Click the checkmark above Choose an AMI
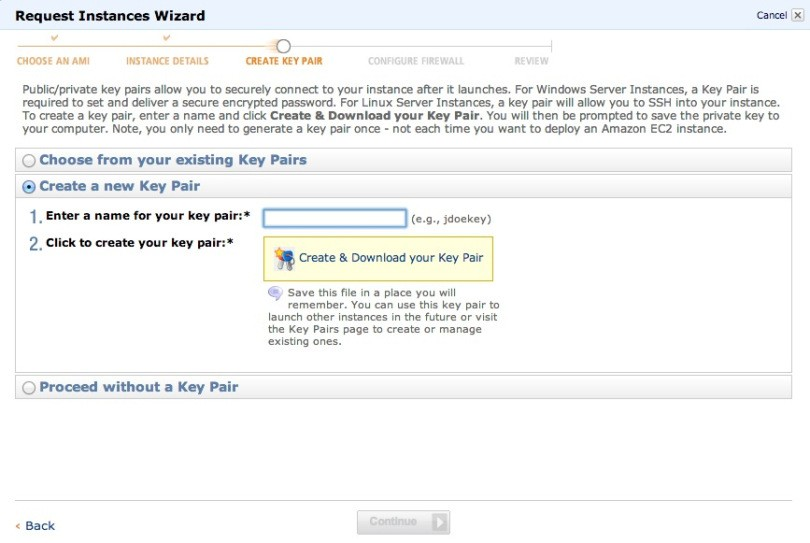Viewport: 810px width, 543px height. click(x=54, y=38)
